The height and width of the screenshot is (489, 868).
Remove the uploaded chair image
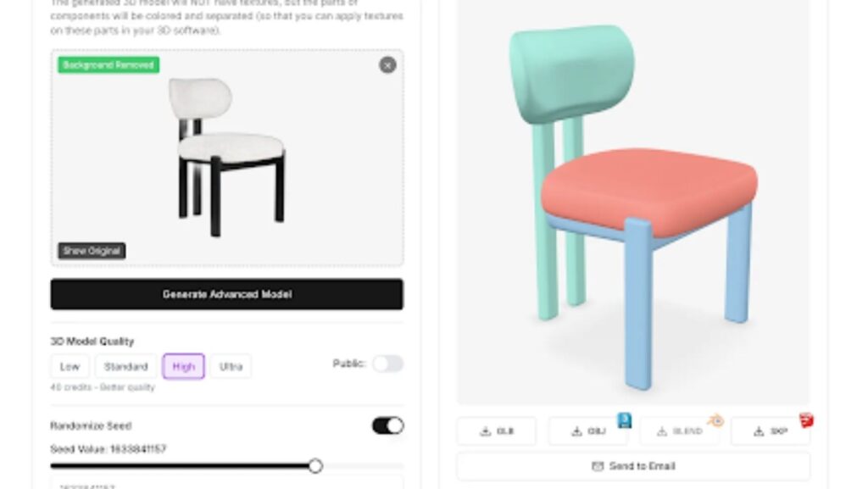pos(387,65)
